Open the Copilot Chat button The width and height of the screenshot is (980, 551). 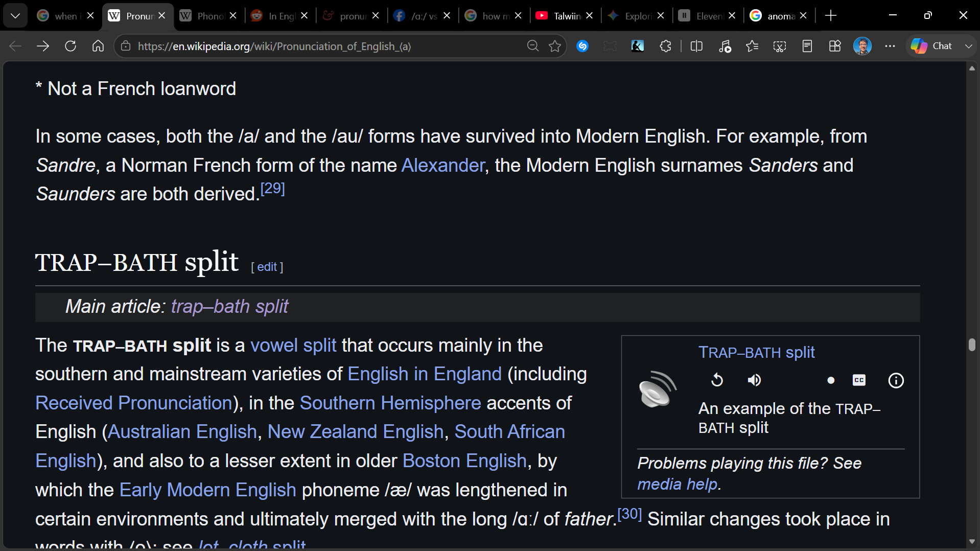[x=931, y=47]
